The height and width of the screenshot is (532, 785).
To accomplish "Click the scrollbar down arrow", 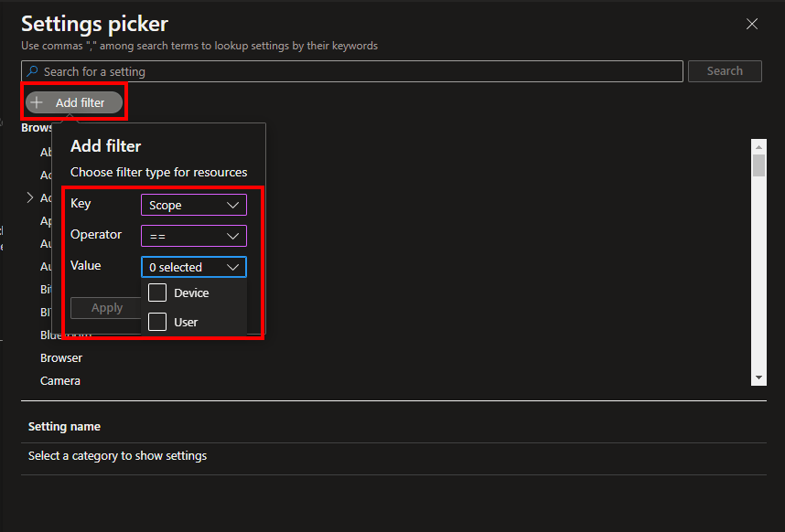I will (x=758, y=378).
